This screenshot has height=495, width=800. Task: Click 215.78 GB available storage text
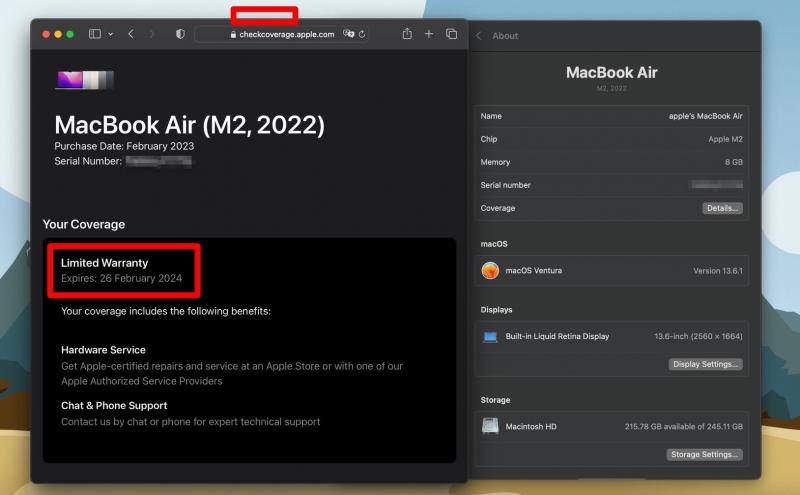pyautogui.click(x=684, y=427)
